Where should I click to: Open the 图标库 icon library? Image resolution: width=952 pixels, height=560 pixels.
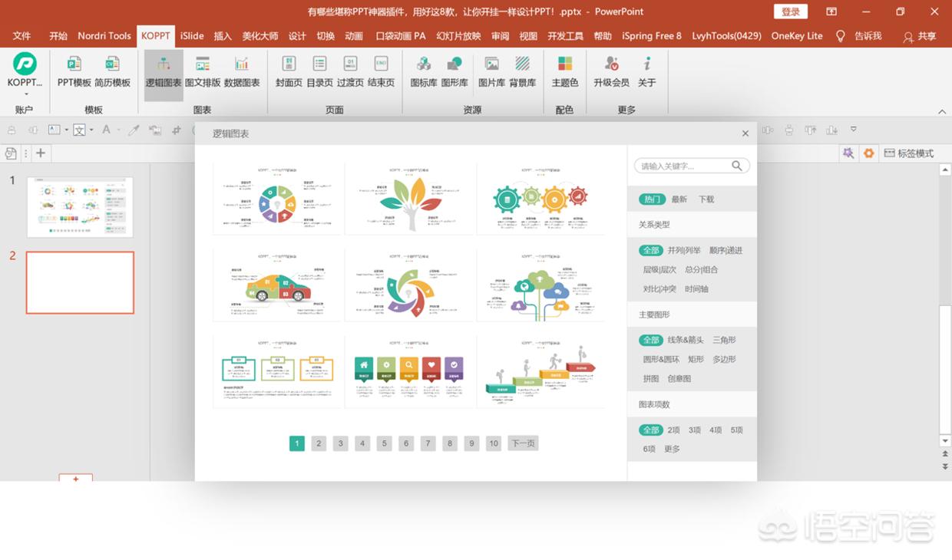click(x=423, y=71)
